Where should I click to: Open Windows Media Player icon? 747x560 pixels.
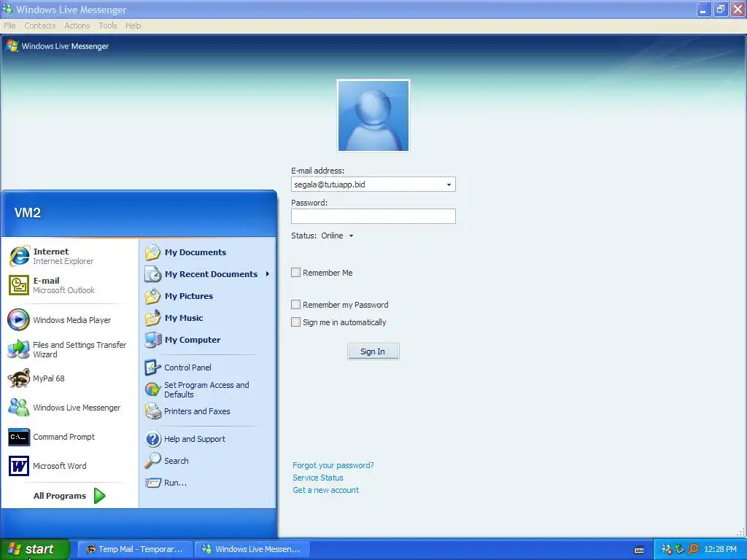[x=18, y=319]
